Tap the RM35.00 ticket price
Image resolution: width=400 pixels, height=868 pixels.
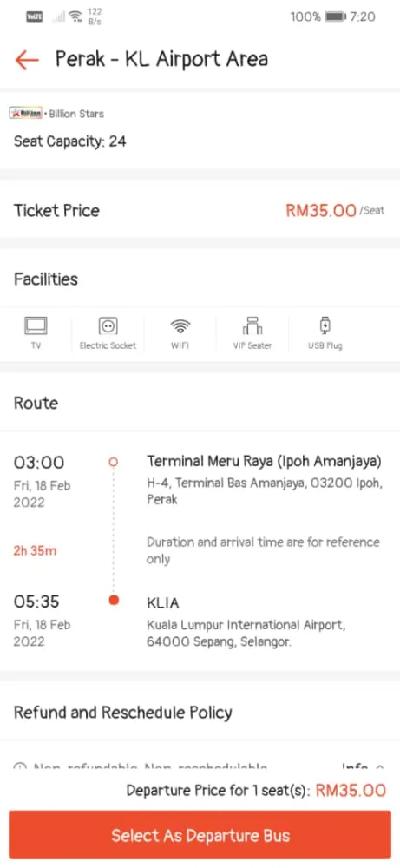click(x=321, y=210)
